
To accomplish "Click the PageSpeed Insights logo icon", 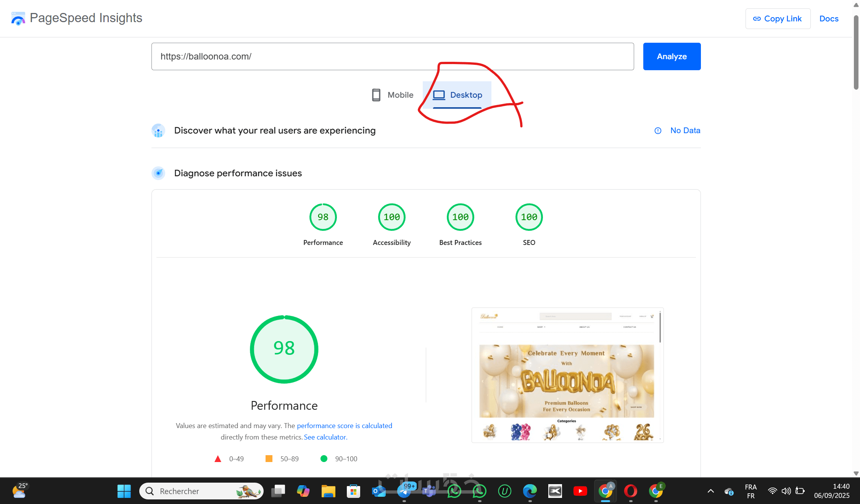I will (x=18, y=18).
